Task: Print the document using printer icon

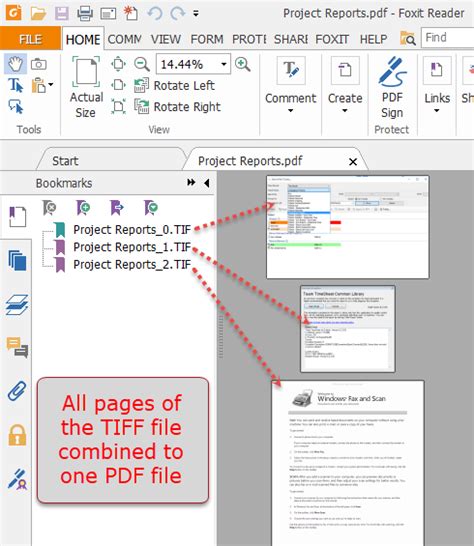Action: point(85,14)
